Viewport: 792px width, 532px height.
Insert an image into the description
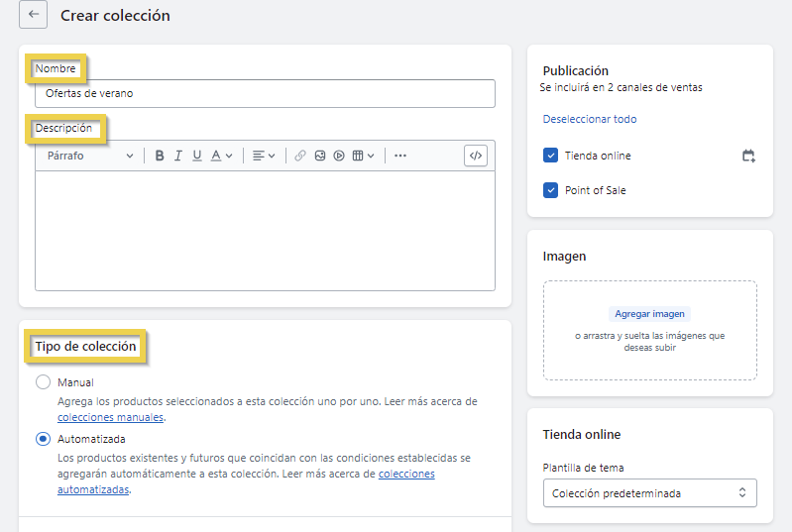pyautogui.click(x=320, y=156)
